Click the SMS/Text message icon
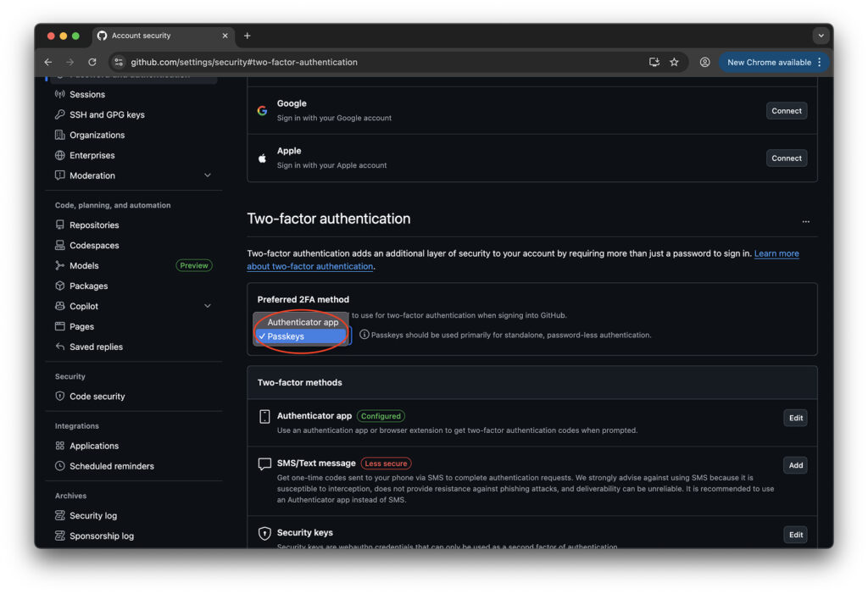The image size is (868, 594). pos(264,464)
